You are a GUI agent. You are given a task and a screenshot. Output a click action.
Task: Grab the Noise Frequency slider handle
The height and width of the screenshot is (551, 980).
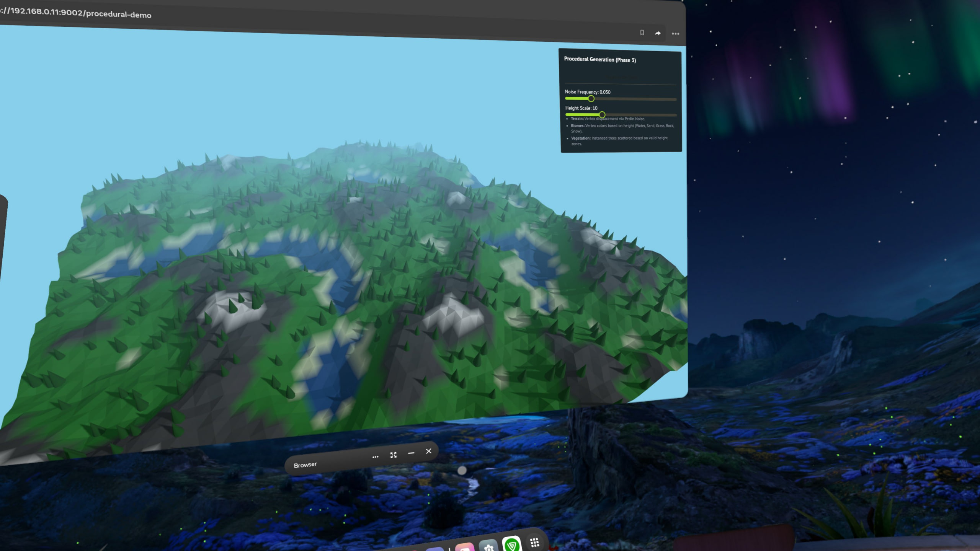click(591, 99)
